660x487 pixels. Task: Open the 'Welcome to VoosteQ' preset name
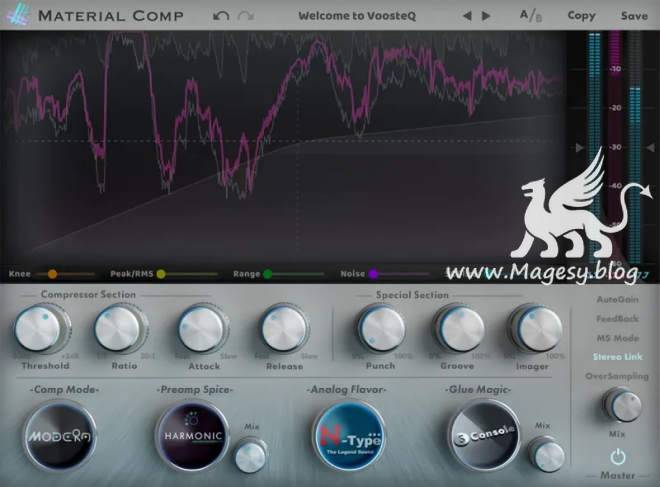357,16
